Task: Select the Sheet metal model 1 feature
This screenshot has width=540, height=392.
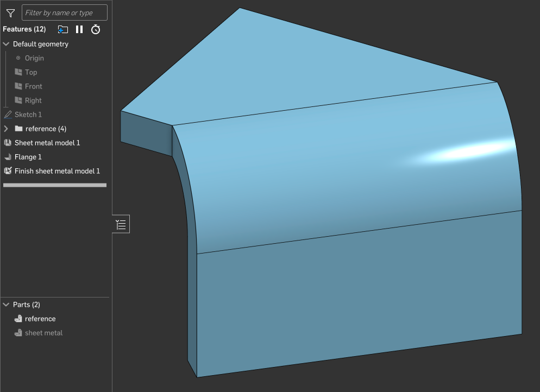Action: coord(47,143)
